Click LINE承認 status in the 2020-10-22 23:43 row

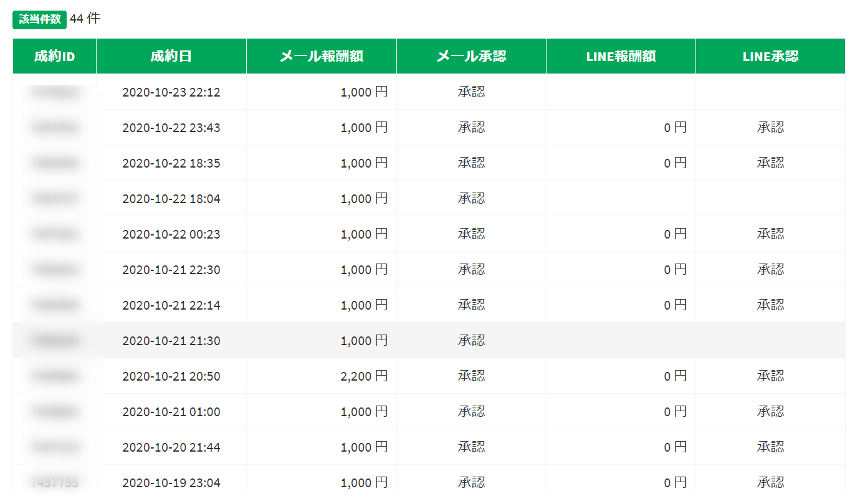click(770, 128)
